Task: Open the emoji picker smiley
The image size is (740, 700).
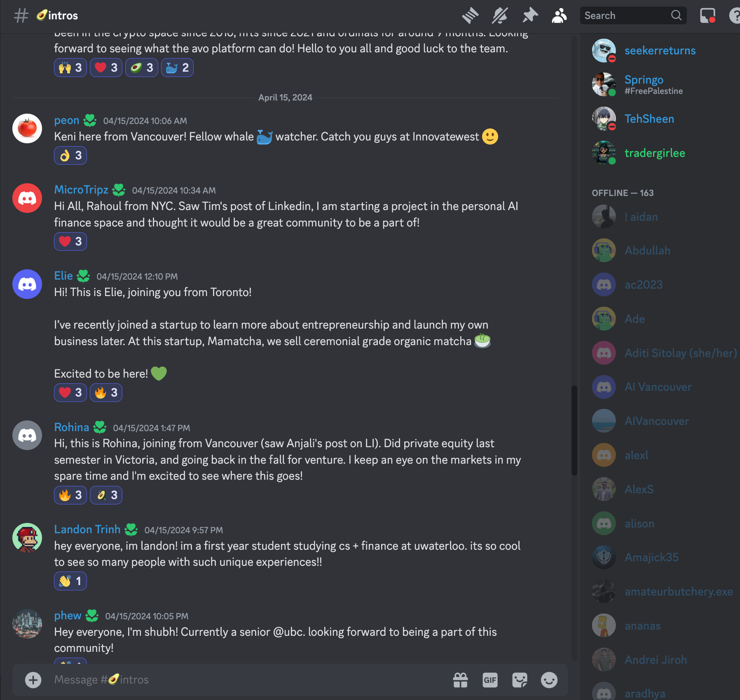Action: [549, 680]
